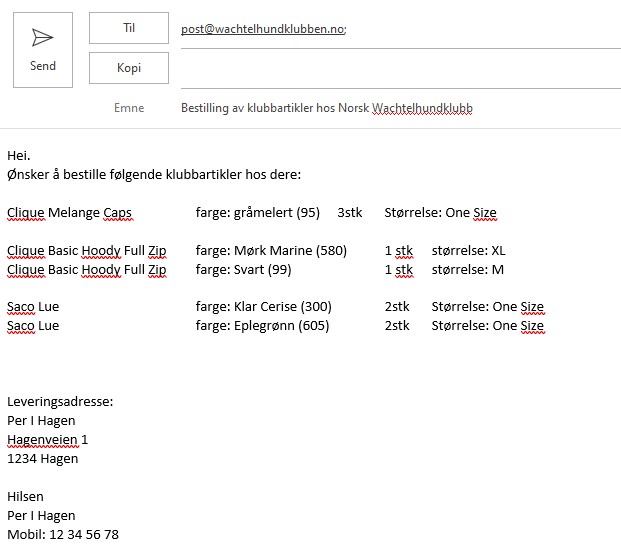
Task: Click 'Per I Hagen' in the signature
Action: click(x=41, y=516)
